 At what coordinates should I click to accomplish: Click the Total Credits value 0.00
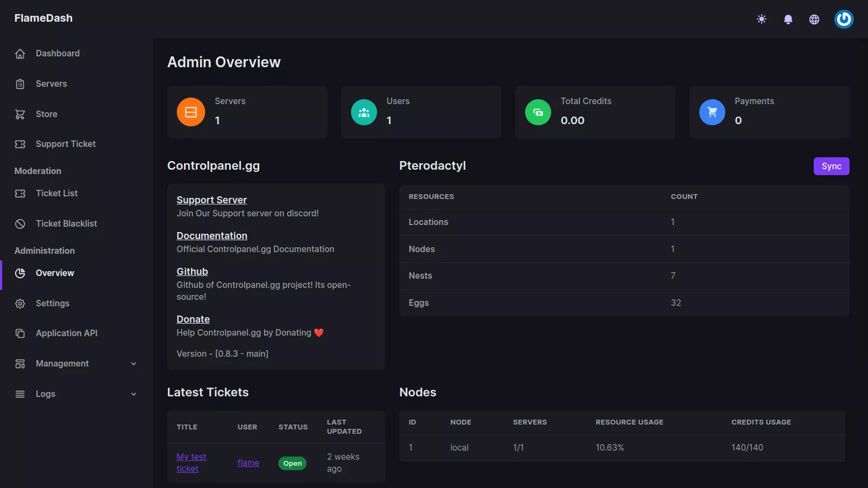coord(572,120)
